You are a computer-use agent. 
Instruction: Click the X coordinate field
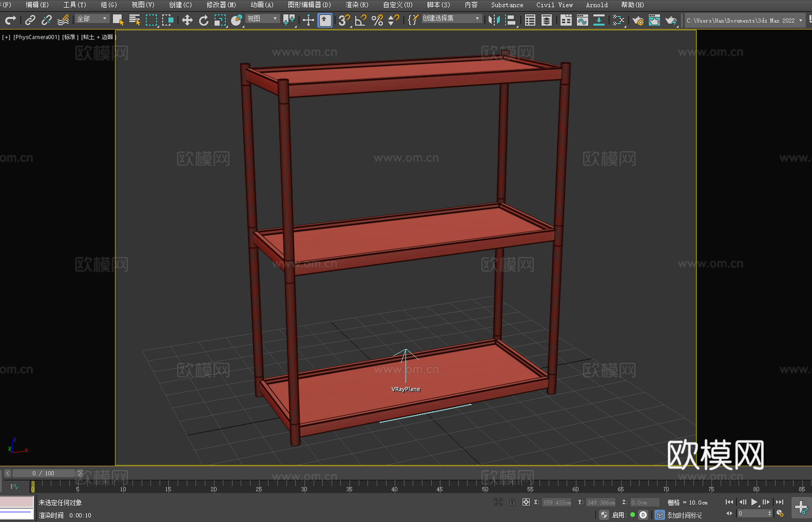(x=557, y=502)
